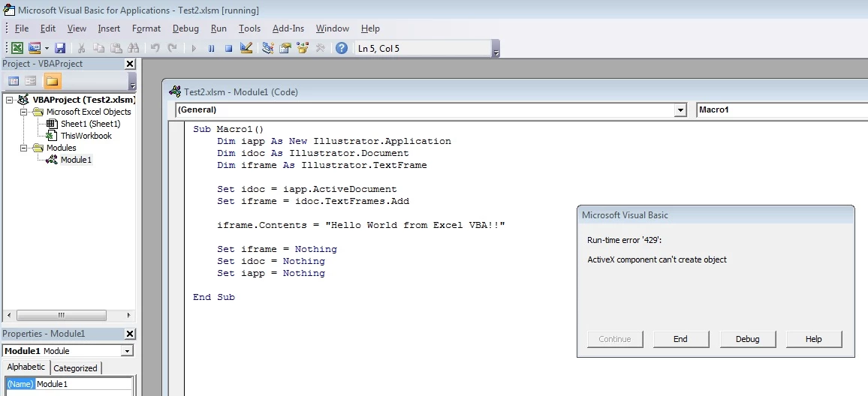Open the Help menu
The width and height of the screenshot is (868, 396).
click(x=370, y=28)
